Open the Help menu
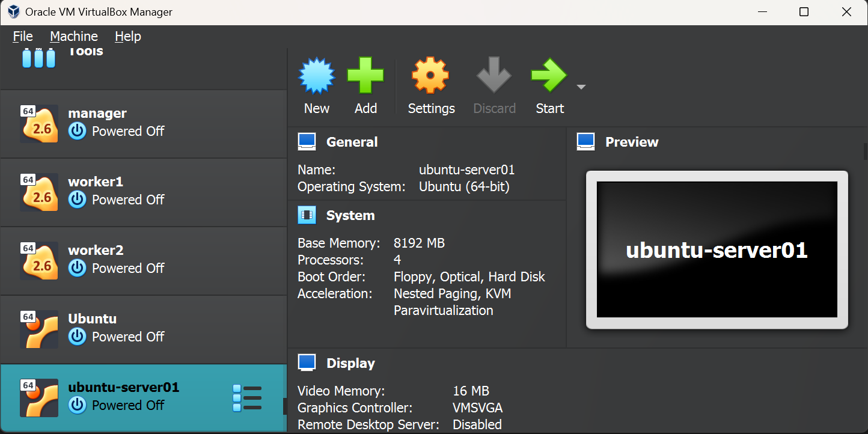The height and width of the screenshot is (434, 868). [128, 36]
